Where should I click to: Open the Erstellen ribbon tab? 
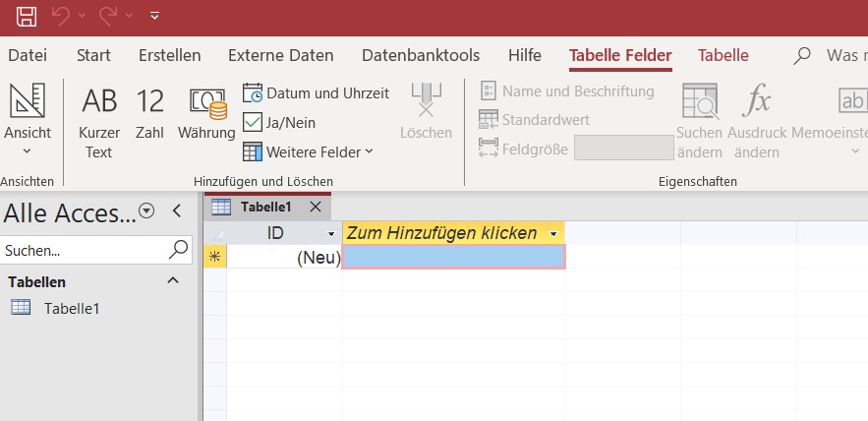point(169,55)
